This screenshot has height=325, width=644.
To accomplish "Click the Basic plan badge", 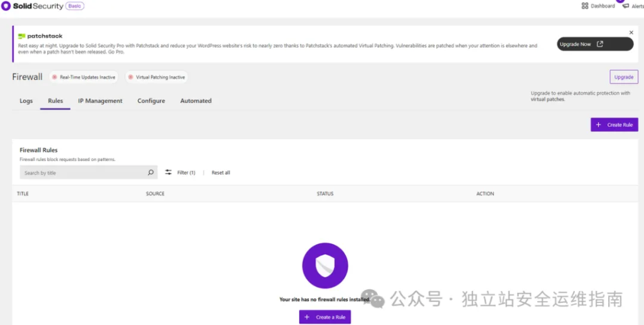I will click(x=75, y=6).
